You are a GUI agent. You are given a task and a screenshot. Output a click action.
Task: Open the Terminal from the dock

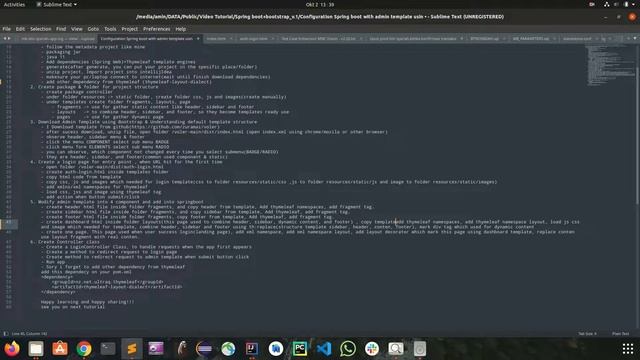(108, 349)
